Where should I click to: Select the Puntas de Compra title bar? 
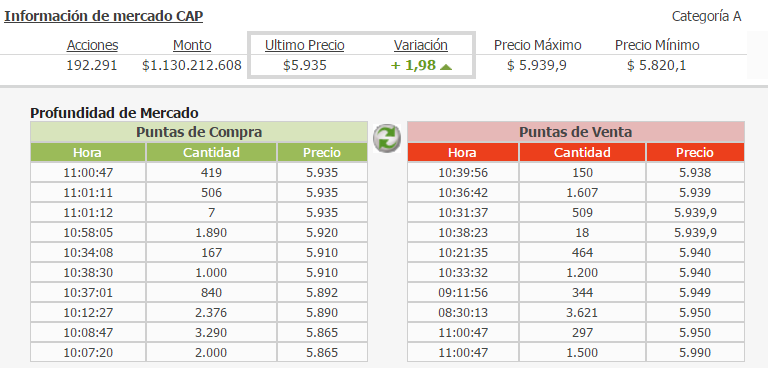point(199,132)
